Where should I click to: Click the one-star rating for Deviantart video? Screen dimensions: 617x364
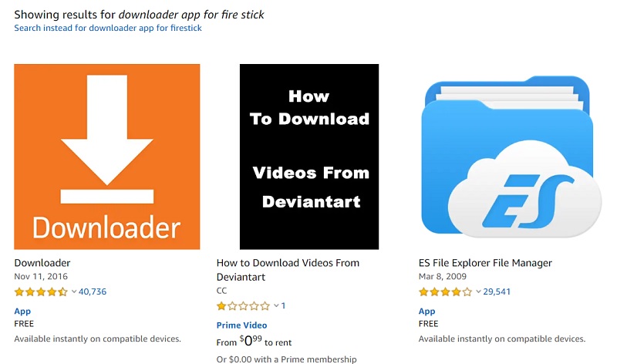(243, 305)
